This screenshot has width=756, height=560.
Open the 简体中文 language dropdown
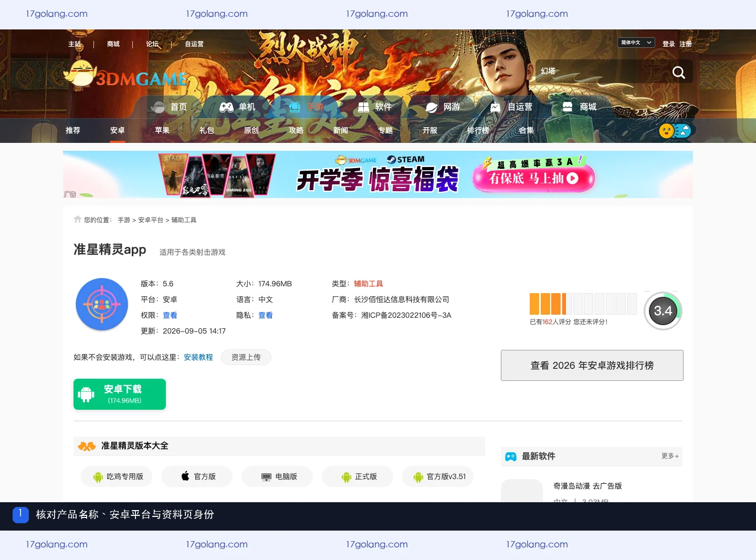coord(636,43)
